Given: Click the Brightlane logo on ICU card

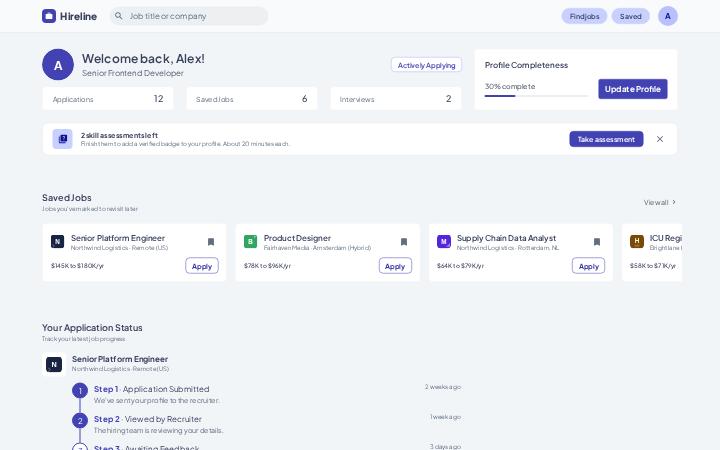Looking at the screenshot, I should click(636, 242).
